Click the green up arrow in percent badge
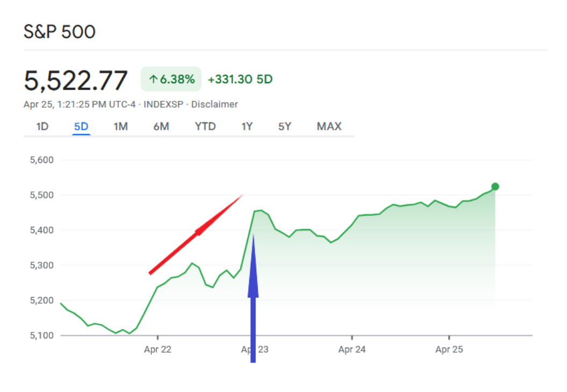Viewport: 567px width, 392px height. (154, 79)
